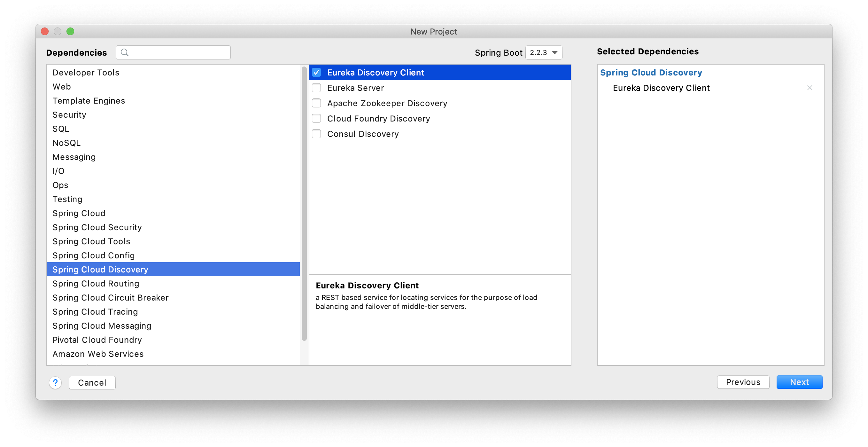This screenshot has height=447, width=868.
Task: Choose the Ops category
Action: [173, 185]
